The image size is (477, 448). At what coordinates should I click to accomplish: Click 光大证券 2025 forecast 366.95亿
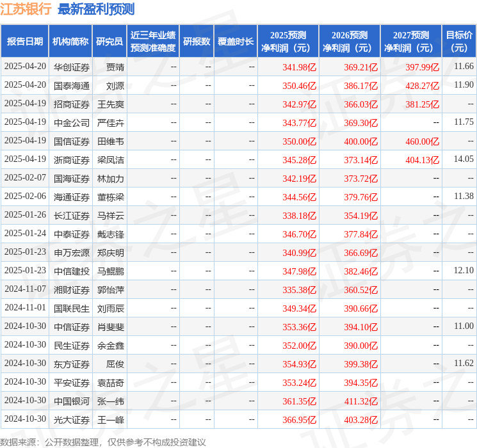coord(300,420)
